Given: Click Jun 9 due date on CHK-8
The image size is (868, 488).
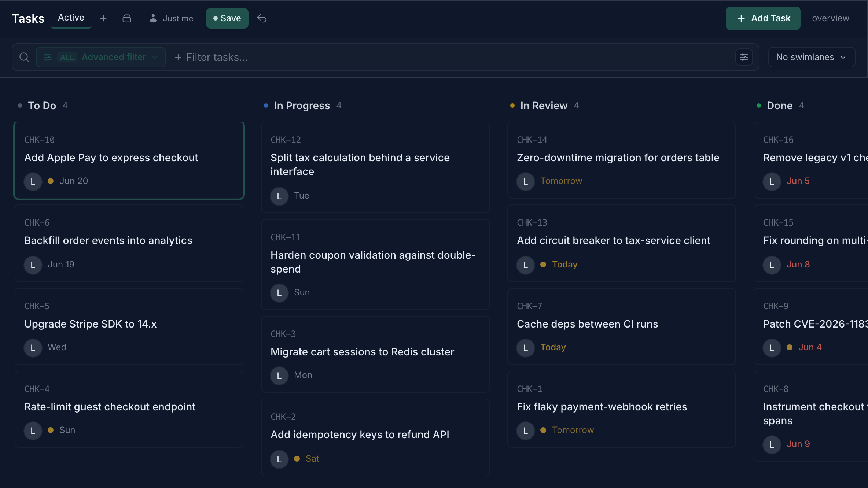Looking at the screenshot, I should (x=798, y=444).
